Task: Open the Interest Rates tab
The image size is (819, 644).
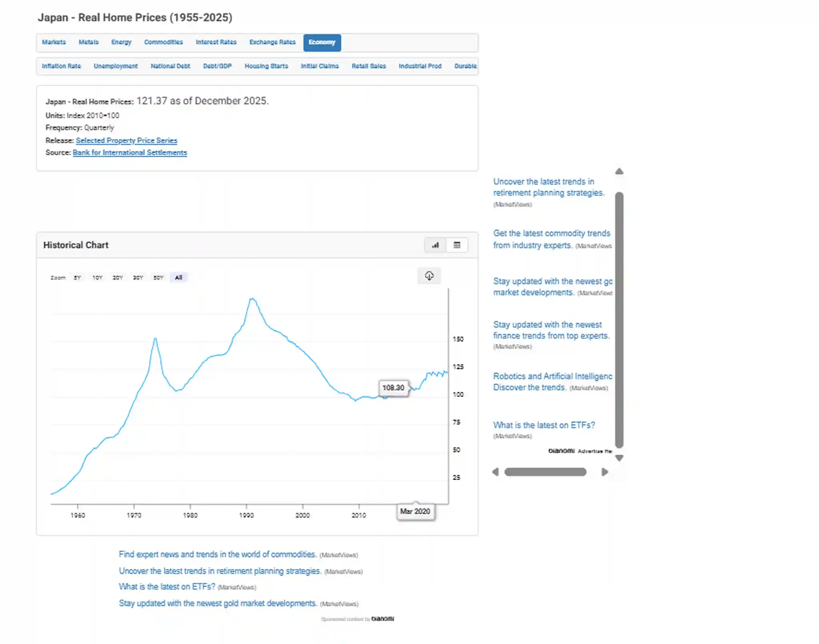Action: [216, 42]
